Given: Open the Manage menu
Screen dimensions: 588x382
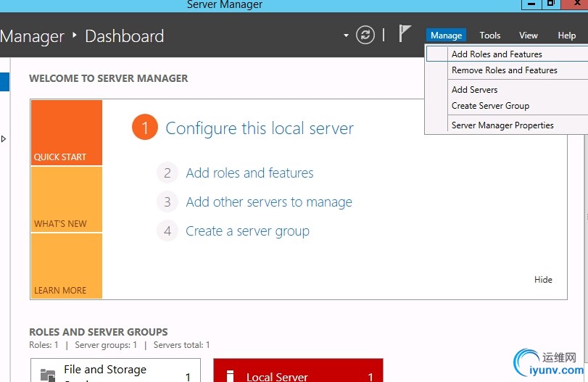Looking at the screenshot, I should pos(446,36).
